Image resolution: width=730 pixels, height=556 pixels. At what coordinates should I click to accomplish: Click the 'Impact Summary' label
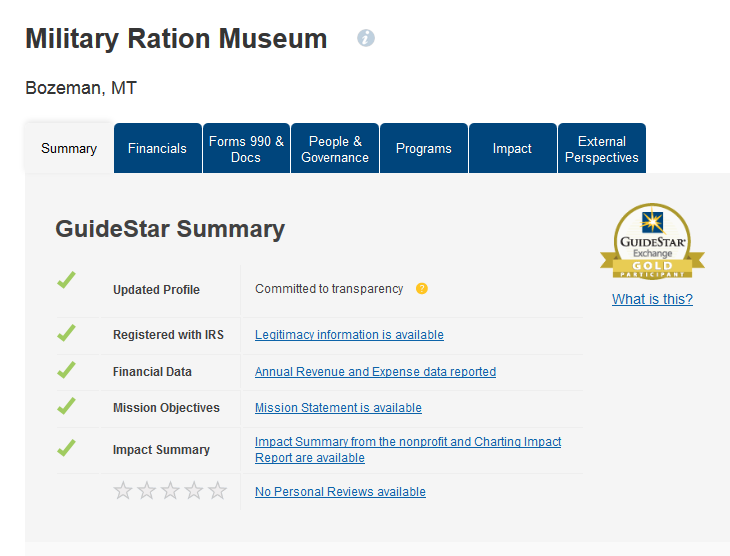coord(161,449)
